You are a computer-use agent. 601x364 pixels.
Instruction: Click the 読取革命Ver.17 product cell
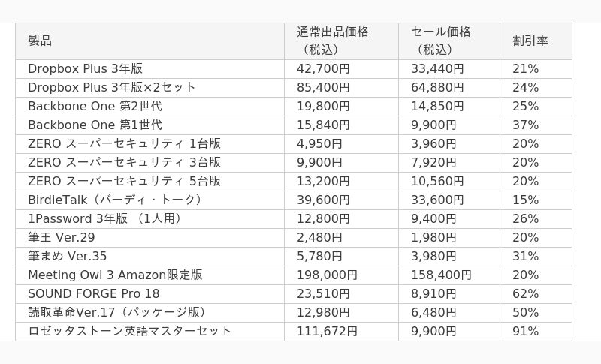click(x=149, y=313)
